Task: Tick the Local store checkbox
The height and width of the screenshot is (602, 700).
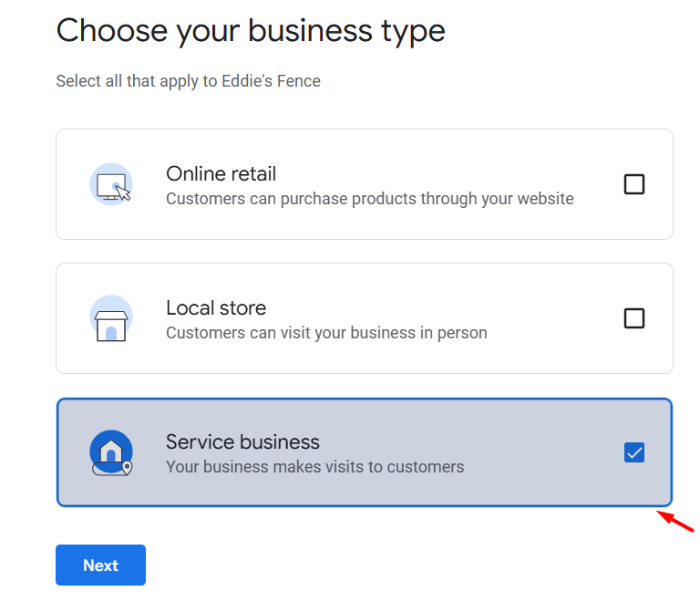Action: coord(634,318)
